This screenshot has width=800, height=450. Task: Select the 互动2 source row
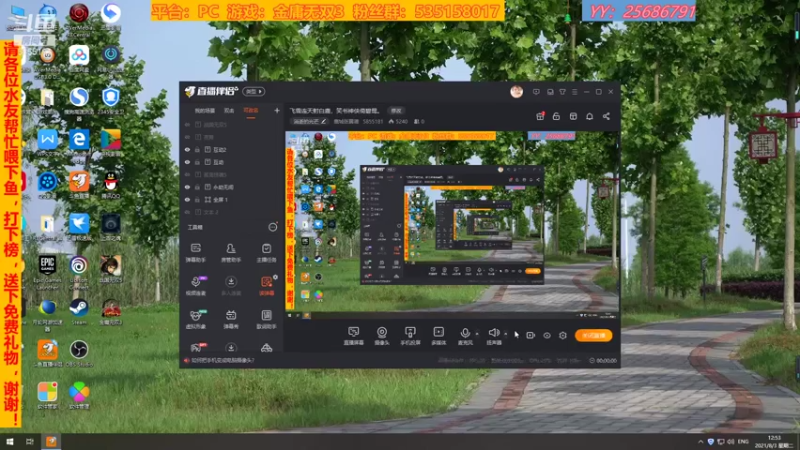click(232, 150)
